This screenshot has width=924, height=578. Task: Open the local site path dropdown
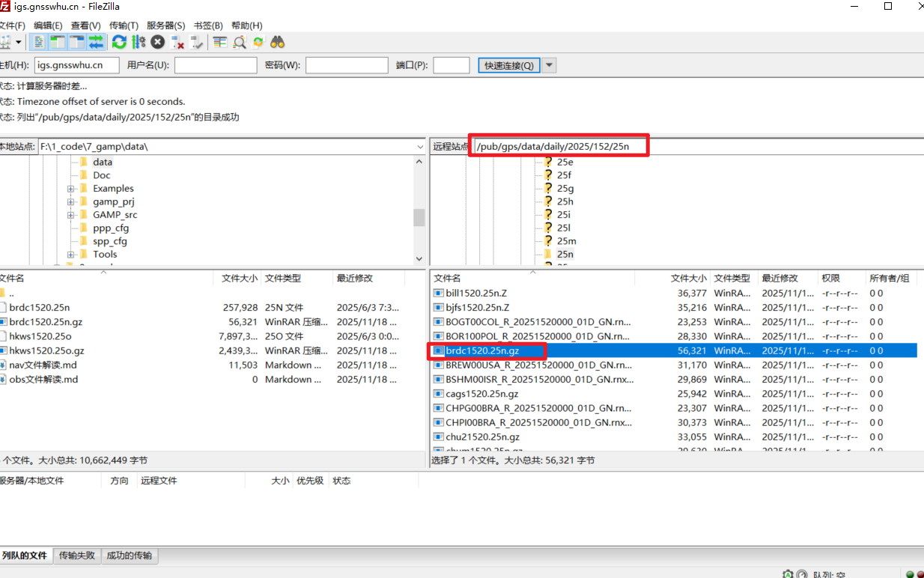(x=419, y=147)
